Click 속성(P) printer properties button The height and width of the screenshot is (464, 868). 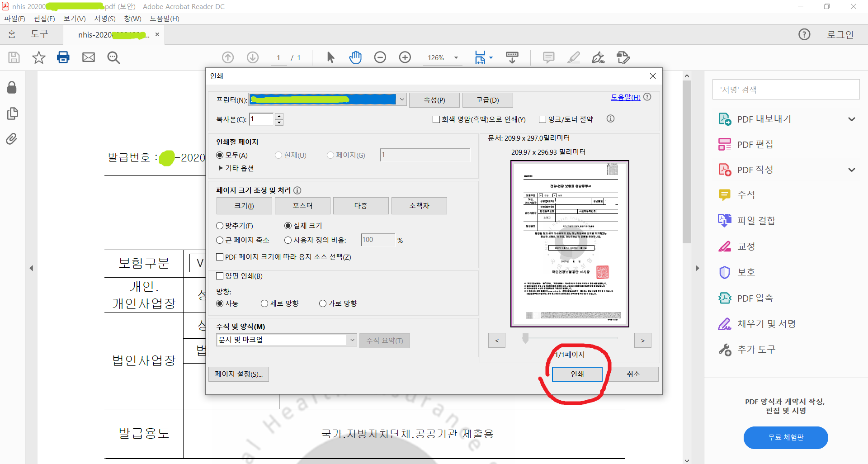pyautogui.click(x=434, y=100)
